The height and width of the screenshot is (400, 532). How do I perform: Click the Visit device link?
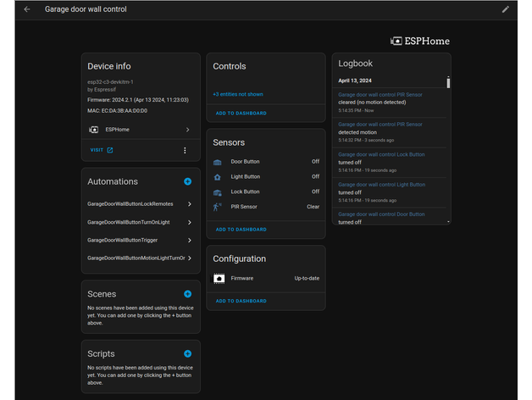(x=101, y=150)
